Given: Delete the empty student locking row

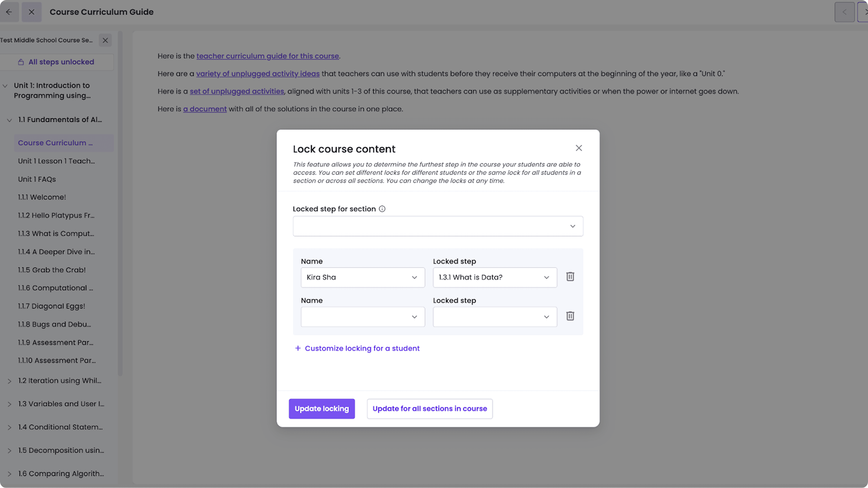Looking at the screenshot, I should point(570,316).
